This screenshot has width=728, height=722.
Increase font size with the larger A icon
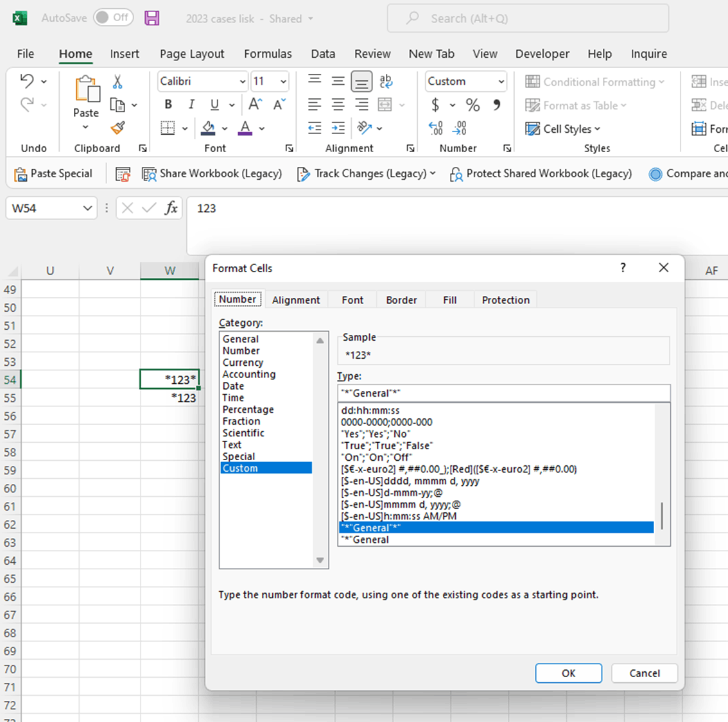pos(256,105)
